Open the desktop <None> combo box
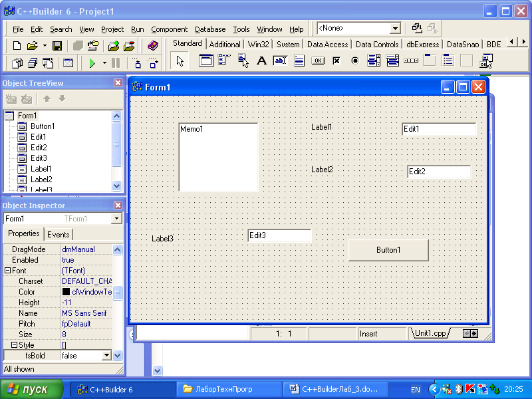Viewport: 532px width, 399px height. [394, 29]
